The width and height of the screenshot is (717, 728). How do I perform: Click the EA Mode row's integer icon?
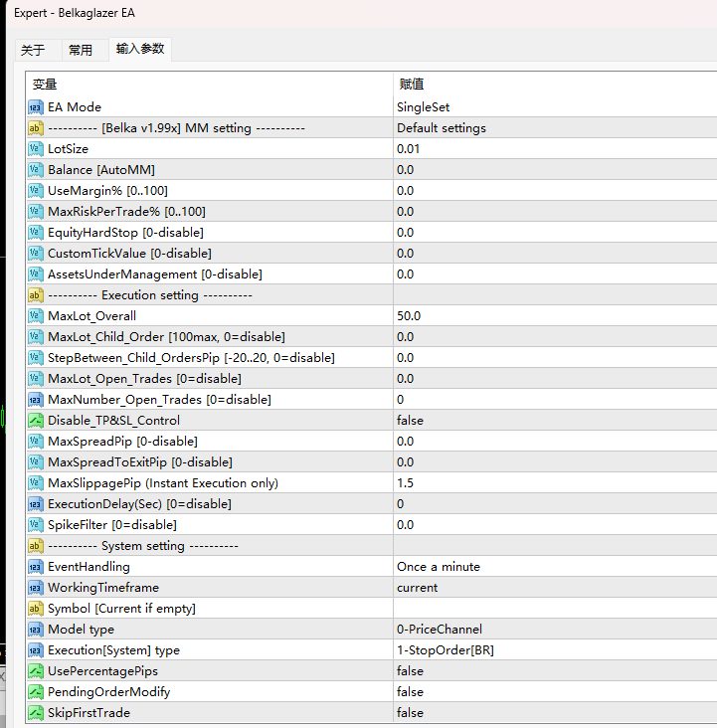coord(35,107)
